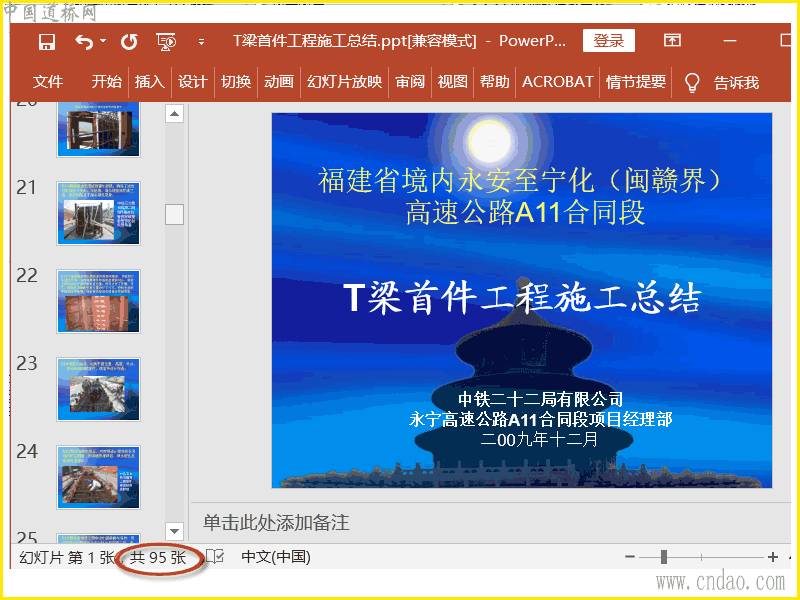This screenshot has height=600, width=800.
Task: Click the thumbnail pane scrollbar thumb
Action: coord(174,214)
